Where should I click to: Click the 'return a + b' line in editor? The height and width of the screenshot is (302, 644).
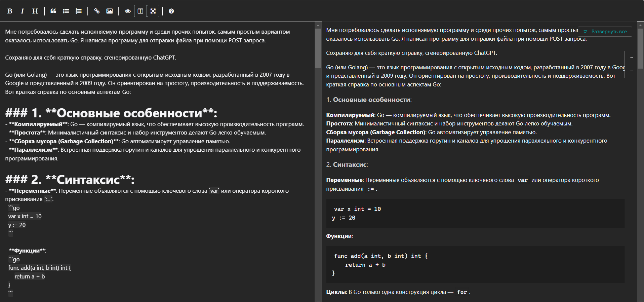30,276
